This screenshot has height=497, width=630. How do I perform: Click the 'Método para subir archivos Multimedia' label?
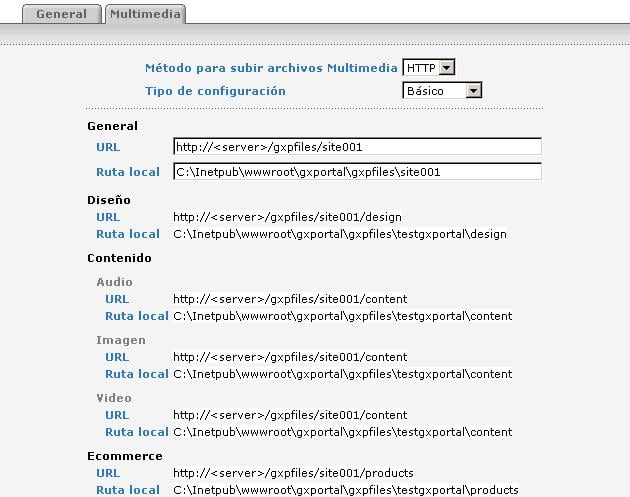click(270, 68)
